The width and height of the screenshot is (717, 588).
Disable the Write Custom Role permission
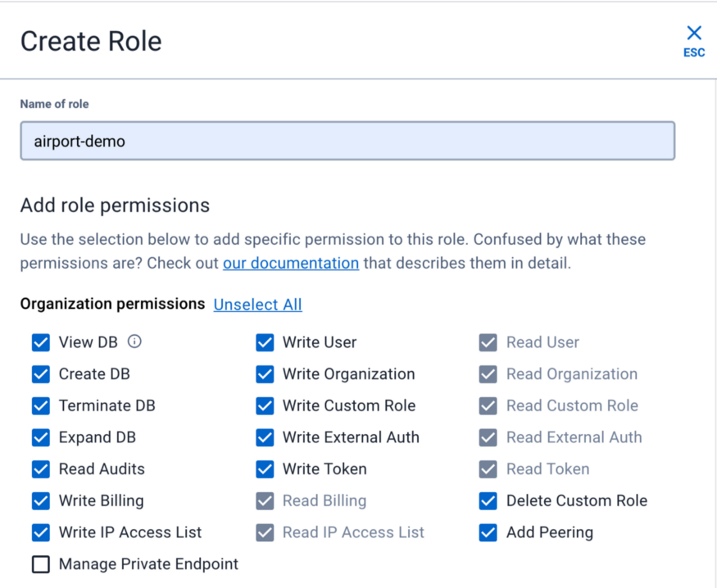(x=265, y=405)
